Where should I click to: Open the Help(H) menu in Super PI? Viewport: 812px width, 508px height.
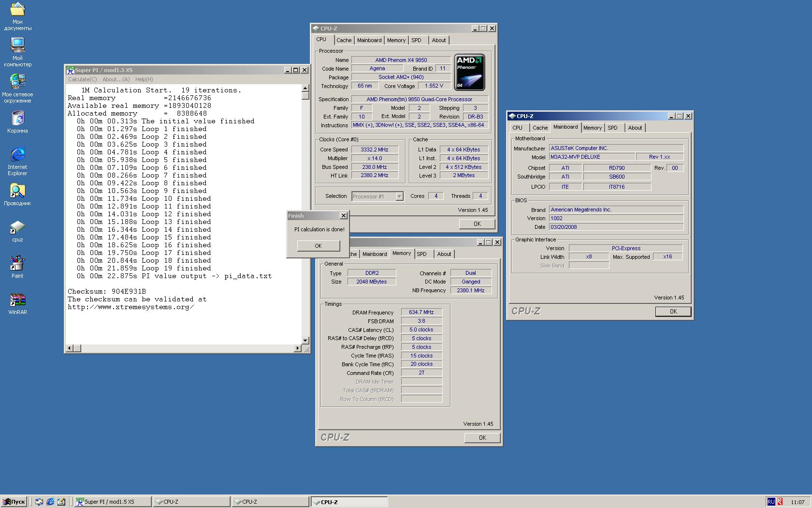[144, 79]
